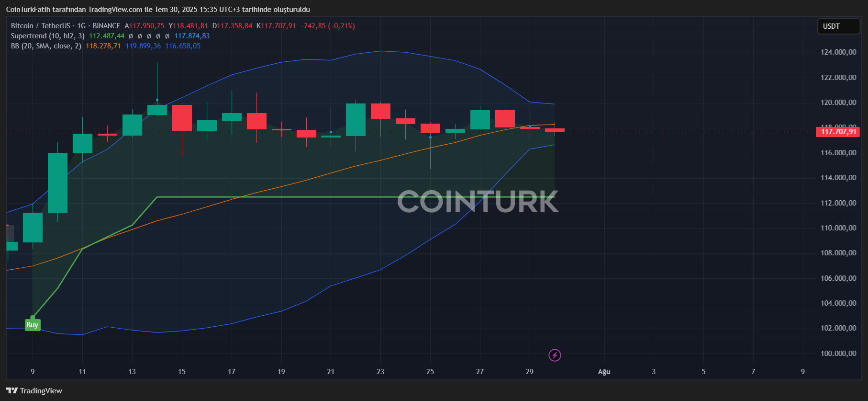Click the green Buy signal label
Screen dimensions: 868x401
coord(32,325)
